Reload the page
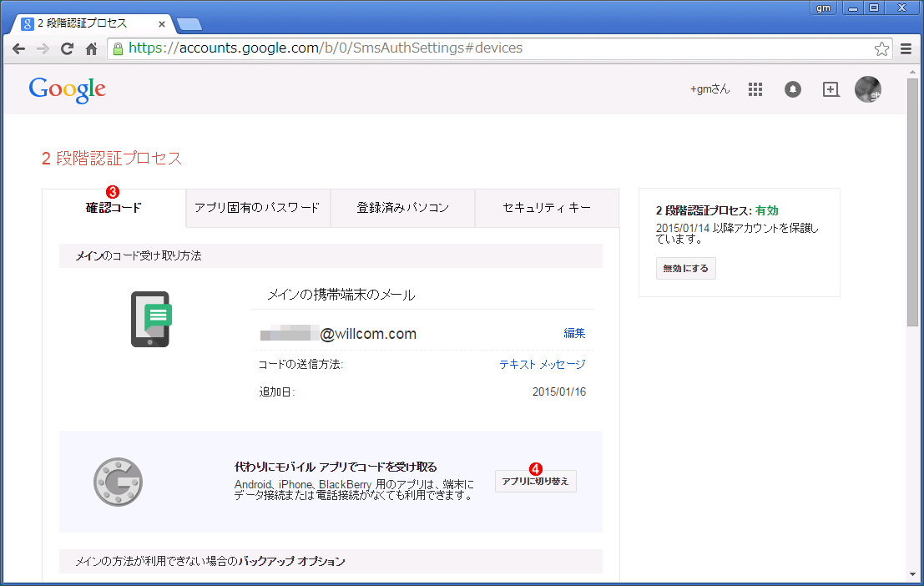 pyautogui.click(x=68, y=48)
